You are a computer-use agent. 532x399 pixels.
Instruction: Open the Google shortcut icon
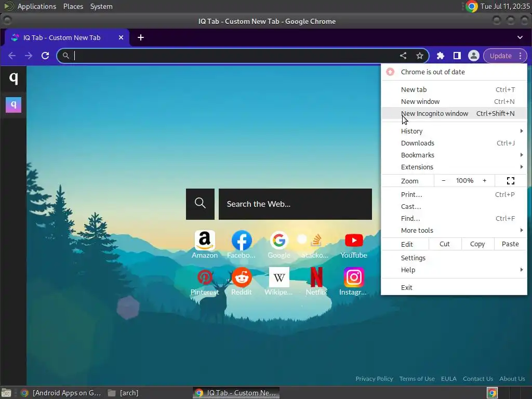[x=279, y=240]
